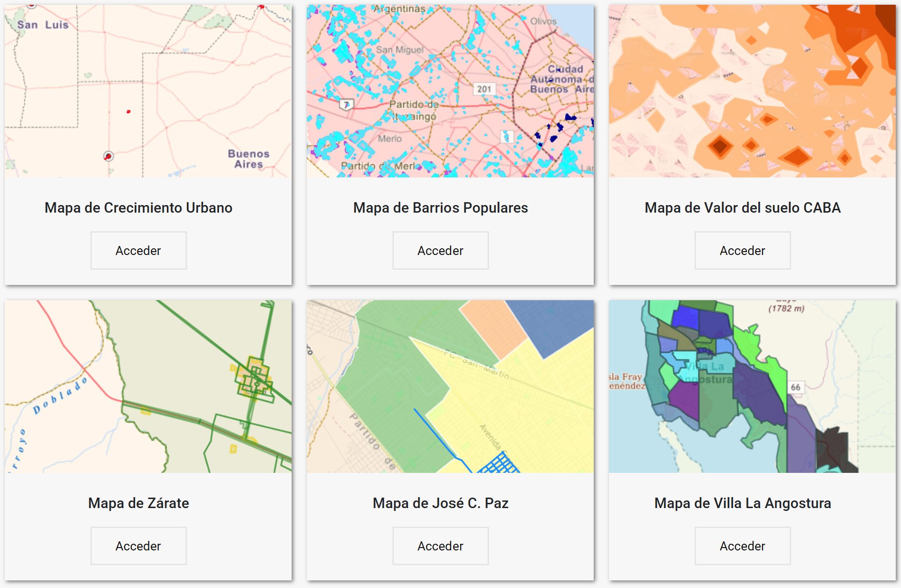
Task: Click Acceder under Mapa de José C. Paz
Action: click(x=441, y=546)
